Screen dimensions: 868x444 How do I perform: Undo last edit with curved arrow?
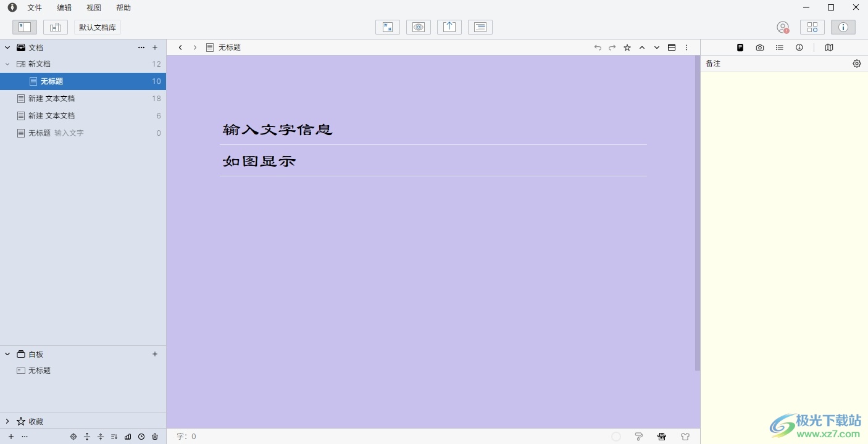click(598, 47)
